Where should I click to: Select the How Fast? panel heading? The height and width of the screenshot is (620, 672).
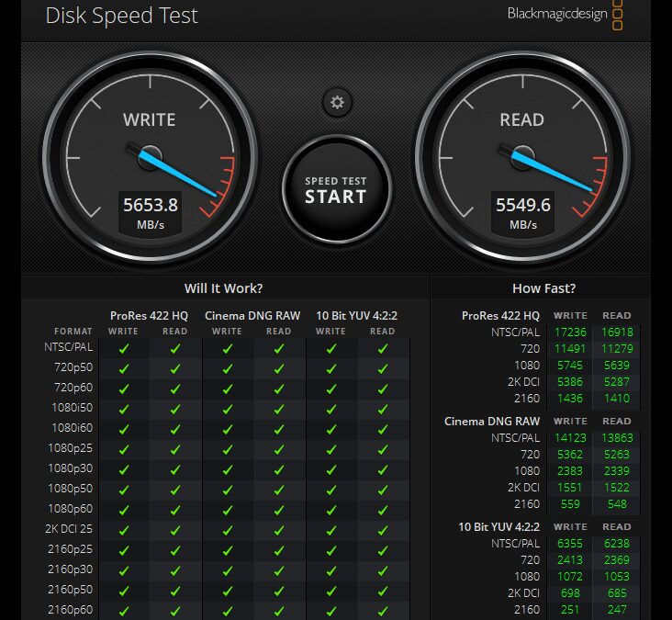[543, 288]
